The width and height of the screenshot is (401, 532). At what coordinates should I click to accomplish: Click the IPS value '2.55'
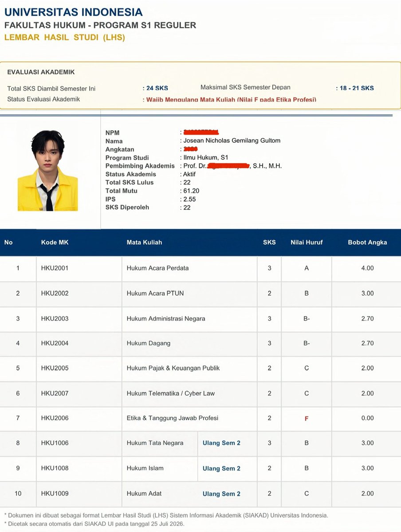[189, 199]
